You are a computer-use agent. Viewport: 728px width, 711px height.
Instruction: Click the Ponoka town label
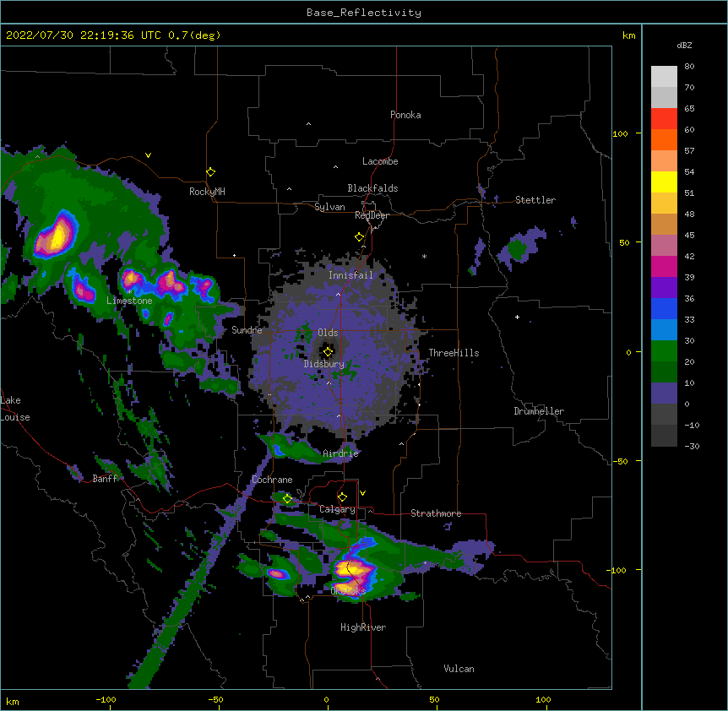pos(405,115)
